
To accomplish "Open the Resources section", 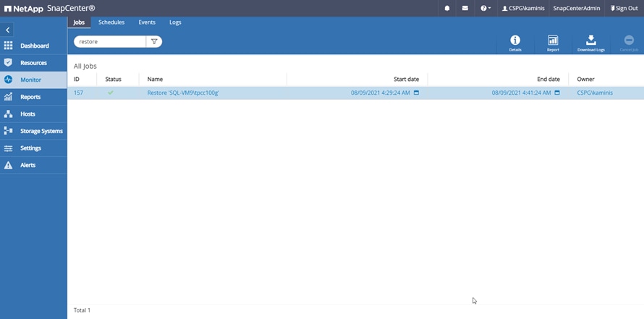I will (33, 63).
